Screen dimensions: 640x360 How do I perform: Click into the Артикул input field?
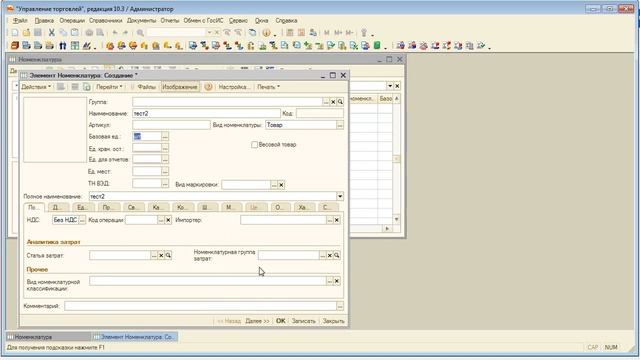click(171, 125)
